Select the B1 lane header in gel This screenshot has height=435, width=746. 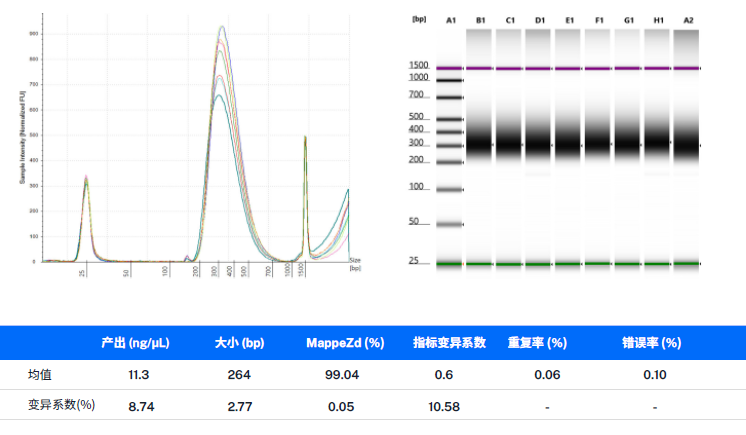(480, 19)
